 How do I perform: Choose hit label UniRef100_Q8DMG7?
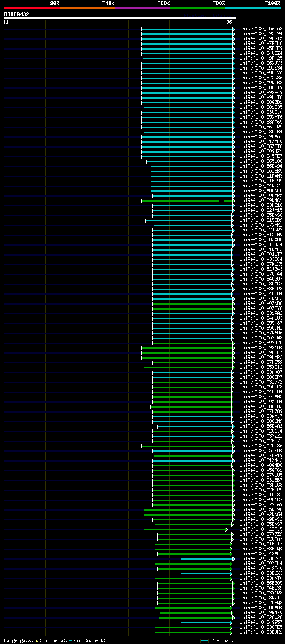click(261, 284)
